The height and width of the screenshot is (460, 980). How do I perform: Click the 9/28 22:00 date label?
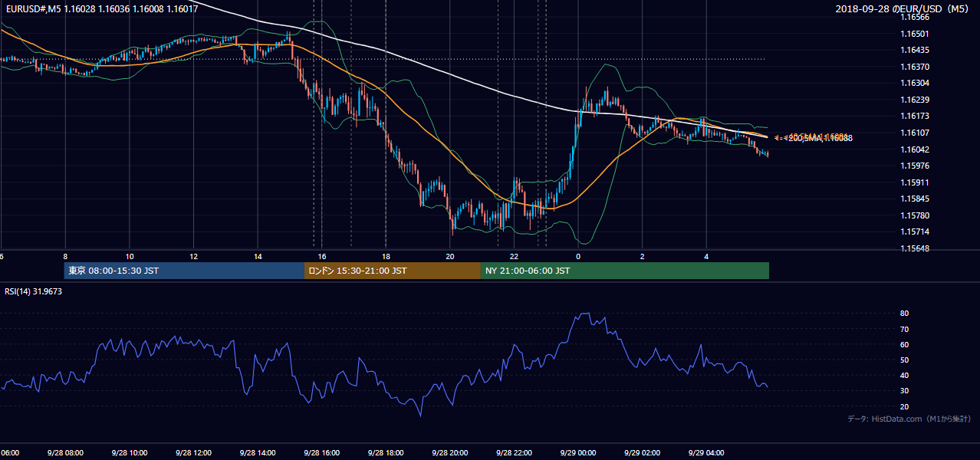click(x=513, y=452)
